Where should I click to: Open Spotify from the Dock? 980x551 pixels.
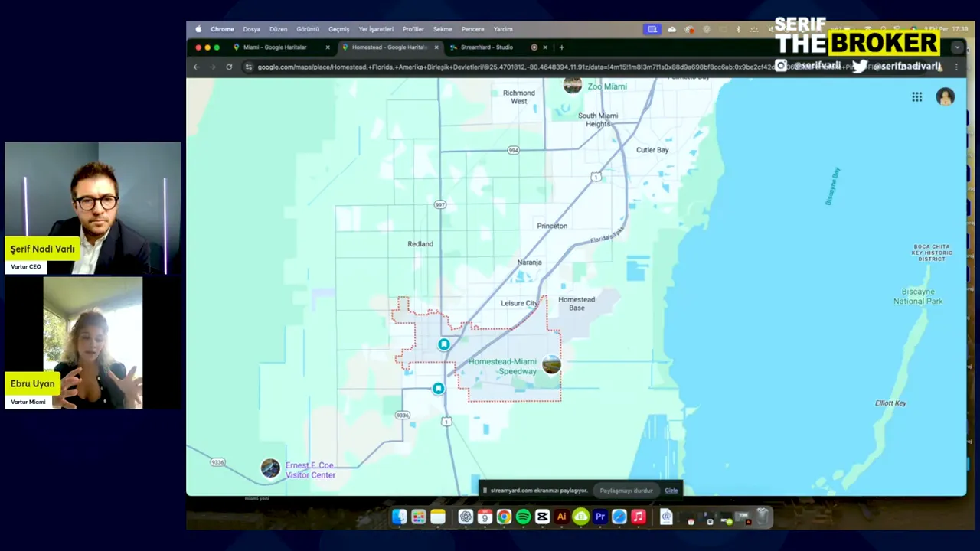tap(523, 517)
